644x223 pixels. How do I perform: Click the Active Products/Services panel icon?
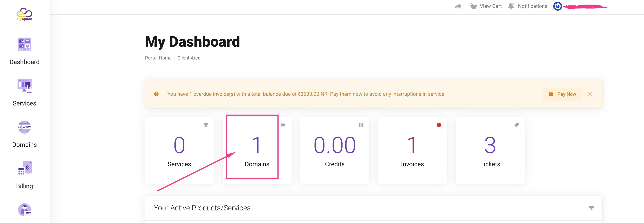591,208
